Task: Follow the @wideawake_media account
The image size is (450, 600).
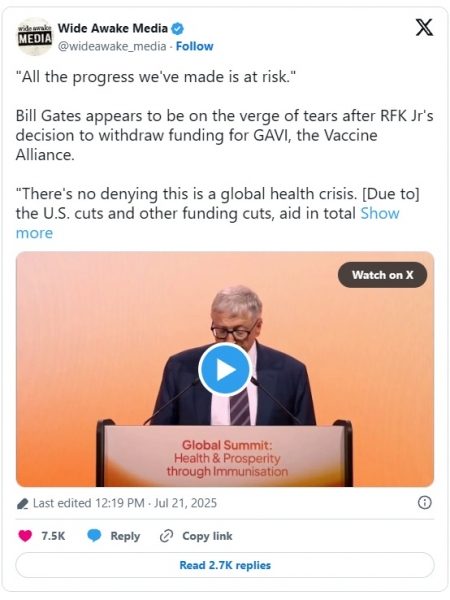Action: pyautogui.click(x=194, y=46)
